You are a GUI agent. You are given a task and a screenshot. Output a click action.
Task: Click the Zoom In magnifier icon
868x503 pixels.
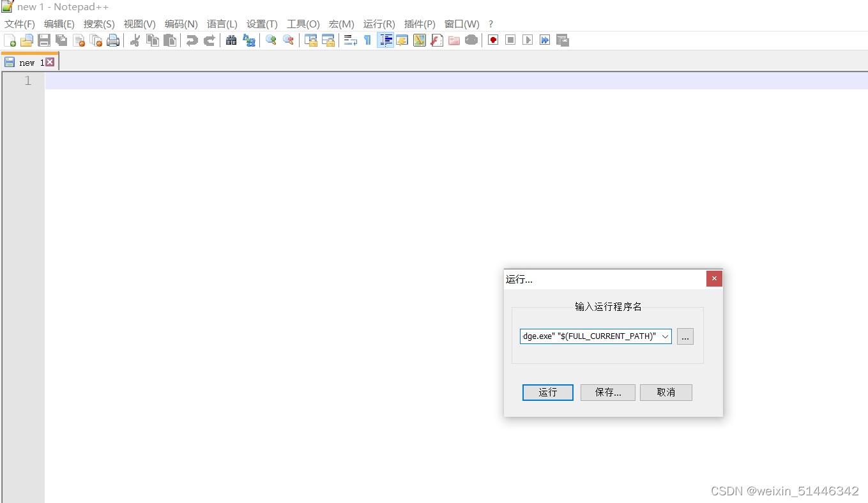click(271, 40)
